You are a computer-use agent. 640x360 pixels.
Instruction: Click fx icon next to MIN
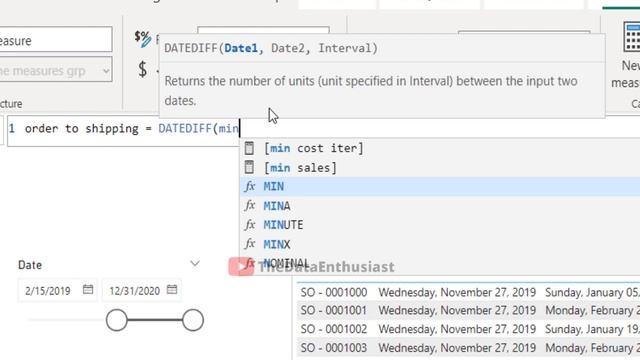click(250, 187)
